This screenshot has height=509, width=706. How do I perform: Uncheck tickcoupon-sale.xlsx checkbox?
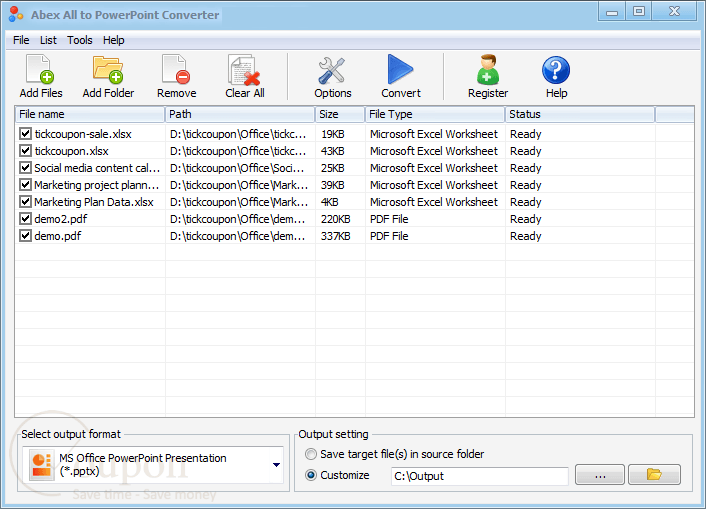(25, 134)
